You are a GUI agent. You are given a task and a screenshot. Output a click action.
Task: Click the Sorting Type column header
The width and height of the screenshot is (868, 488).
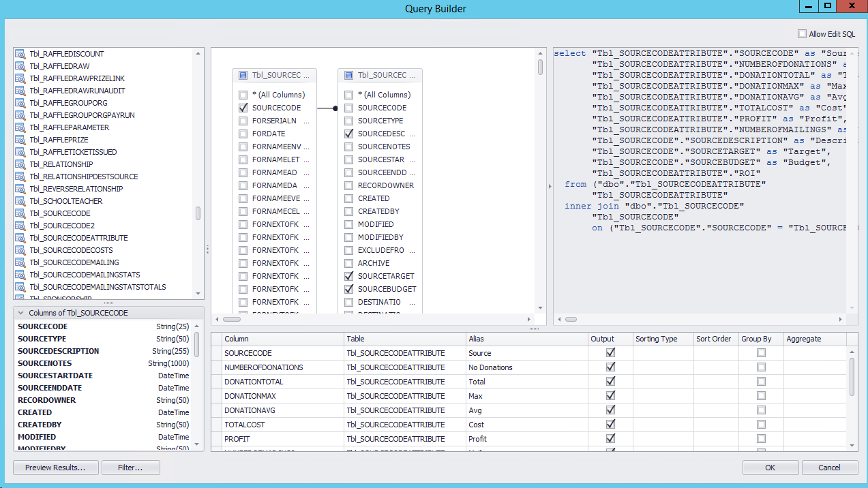(x=663, y=339)
